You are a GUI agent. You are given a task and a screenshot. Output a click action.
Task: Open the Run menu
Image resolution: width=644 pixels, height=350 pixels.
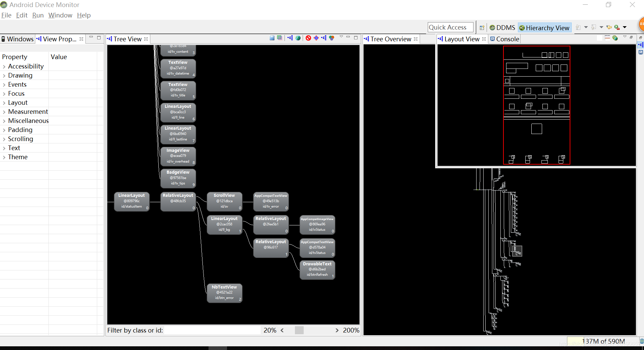pos(38,15)
